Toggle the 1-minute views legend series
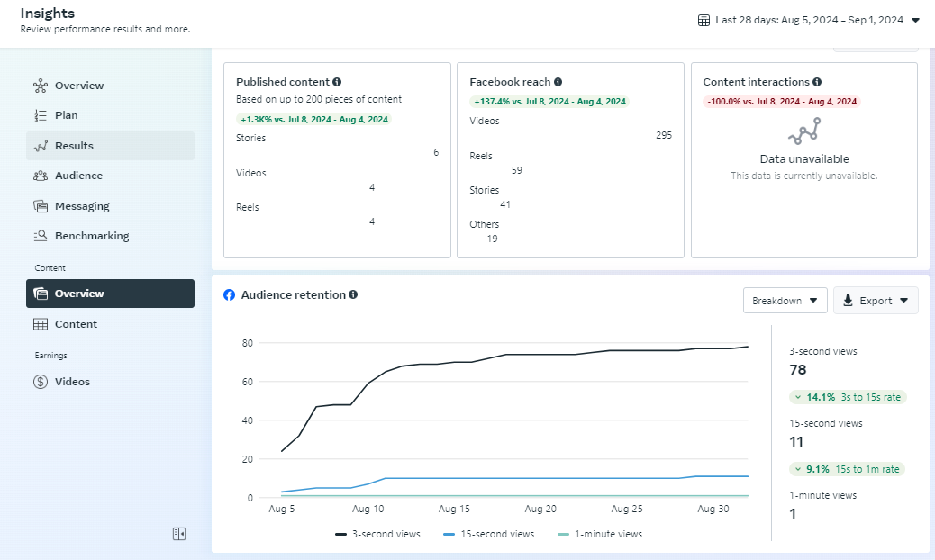The height and width of the screenshot is (560, 935). (x=600, y=534)
